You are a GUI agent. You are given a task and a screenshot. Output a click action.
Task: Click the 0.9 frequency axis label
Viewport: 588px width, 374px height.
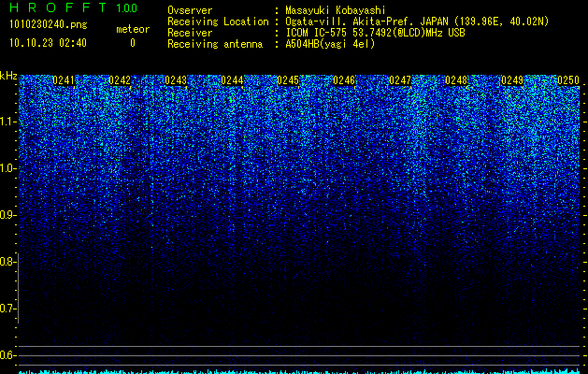(7, 215)
